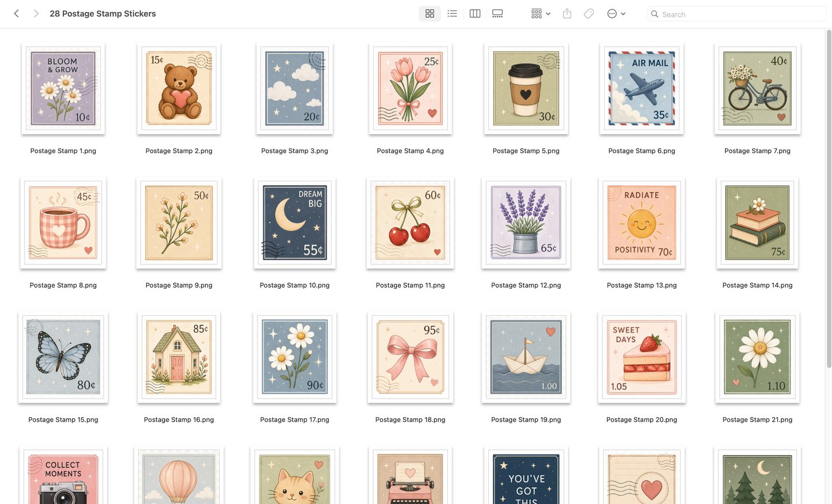This screenshot has height=504, width=832.
Task: Click file name Postage Stamp 1.png
Action: (x=63, y=151)
